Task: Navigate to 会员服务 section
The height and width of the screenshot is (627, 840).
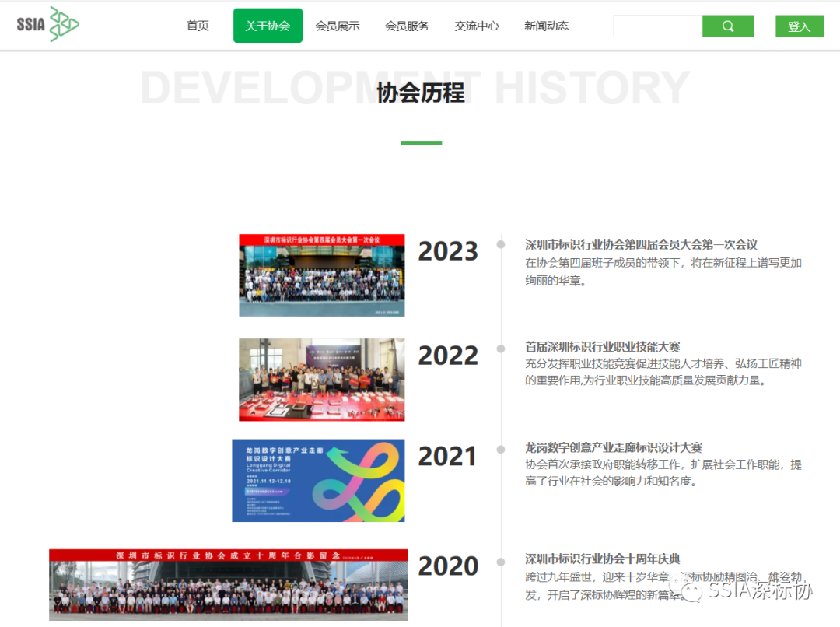Action: click(407, 25)
